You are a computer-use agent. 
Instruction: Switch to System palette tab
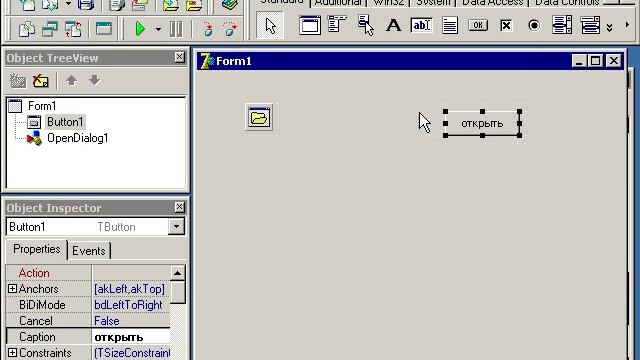coord(433,3)
